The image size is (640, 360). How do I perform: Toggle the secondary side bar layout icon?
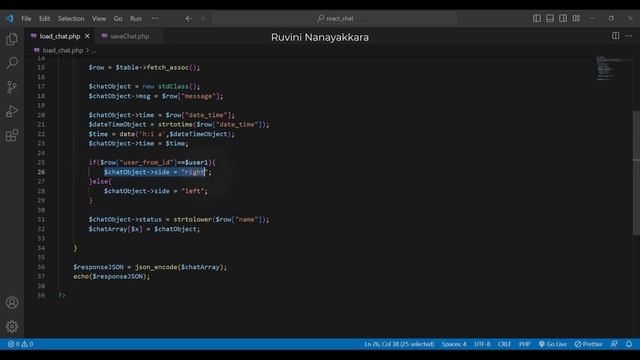pyautogui.click(x=563, y=18)
